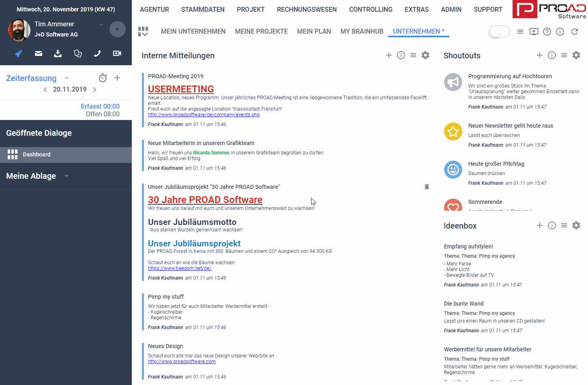Image resolution: width=588 pixels, height=385 pixels.
Task: Toggle the switch in the top toolbar
Action: (499, 32)
